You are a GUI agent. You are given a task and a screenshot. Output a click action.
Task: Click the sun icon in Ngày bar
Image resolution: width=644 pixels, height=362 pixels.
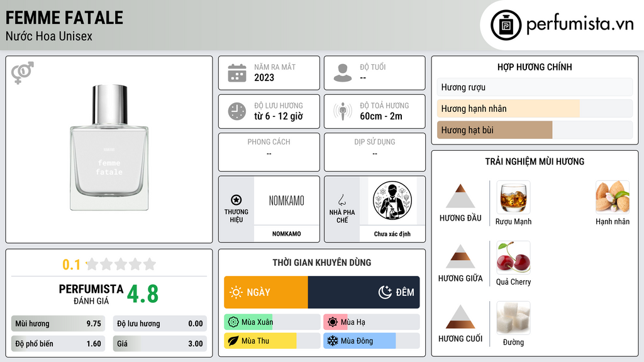click(x=236, y=292)
